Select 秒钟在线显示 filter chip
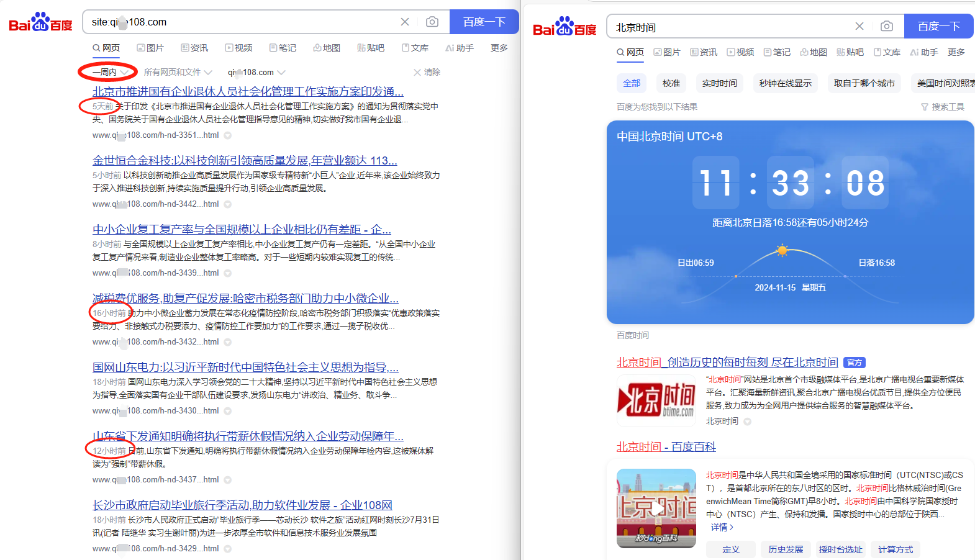This screenshot has width=975, height=560. point(786,83)
